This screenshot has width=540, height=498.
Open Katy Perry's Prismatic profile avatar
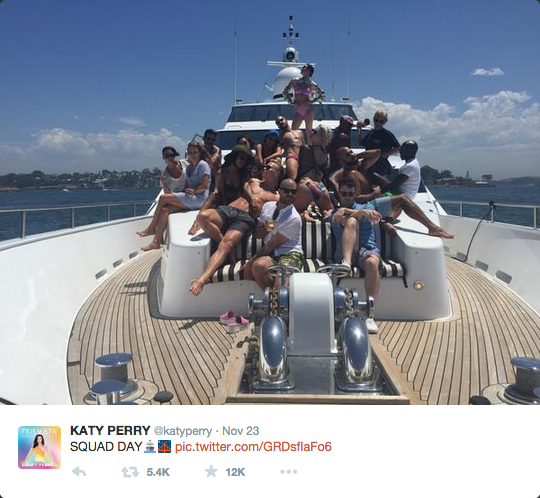(x=39, y=447)
